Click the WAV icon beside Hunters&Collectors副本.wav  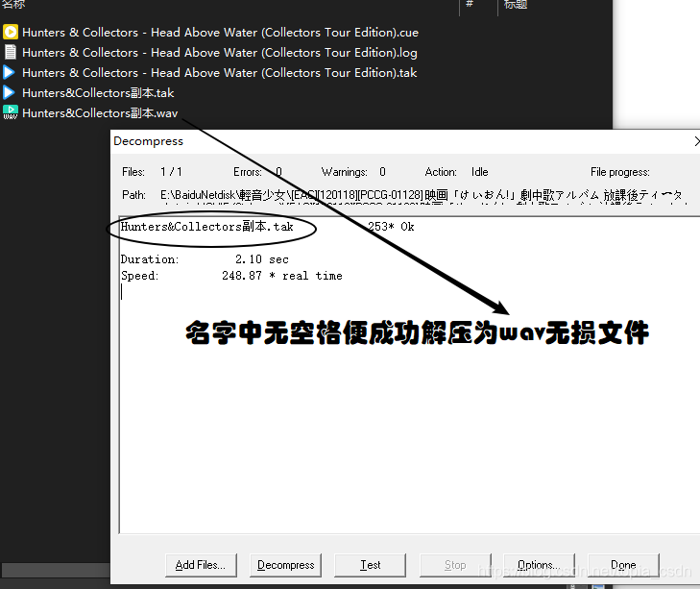pos(11,112)
